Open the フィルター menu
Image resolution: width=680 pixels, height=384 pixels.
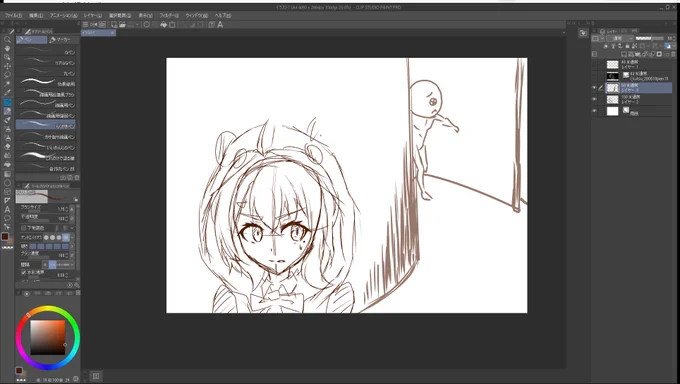169,15
